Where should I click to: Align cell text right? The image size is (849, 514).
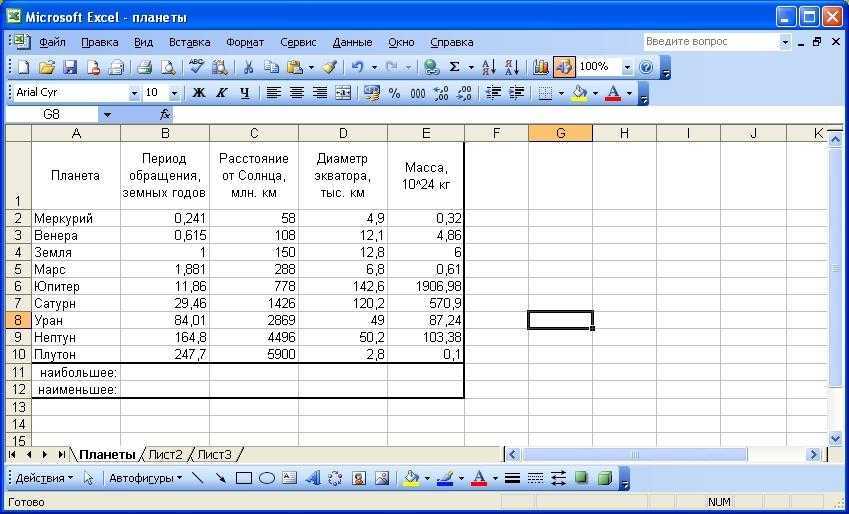320,93
